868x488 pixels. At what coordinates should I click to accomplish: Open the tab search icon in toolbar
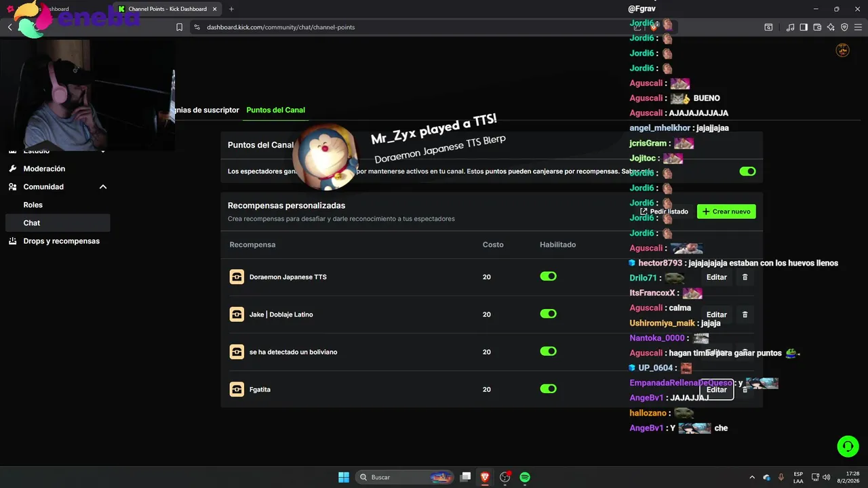[768, 27]
